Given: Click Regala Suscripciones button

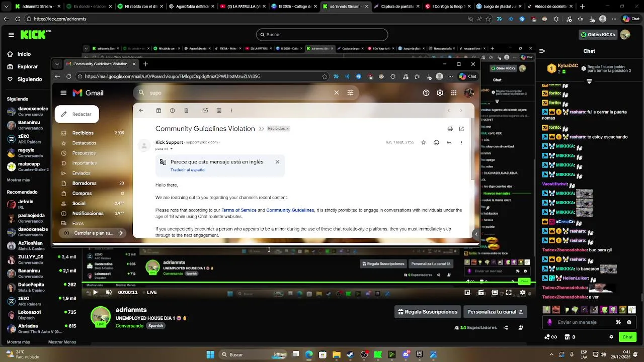Looking at the screenshot, I should click(428, 312).
